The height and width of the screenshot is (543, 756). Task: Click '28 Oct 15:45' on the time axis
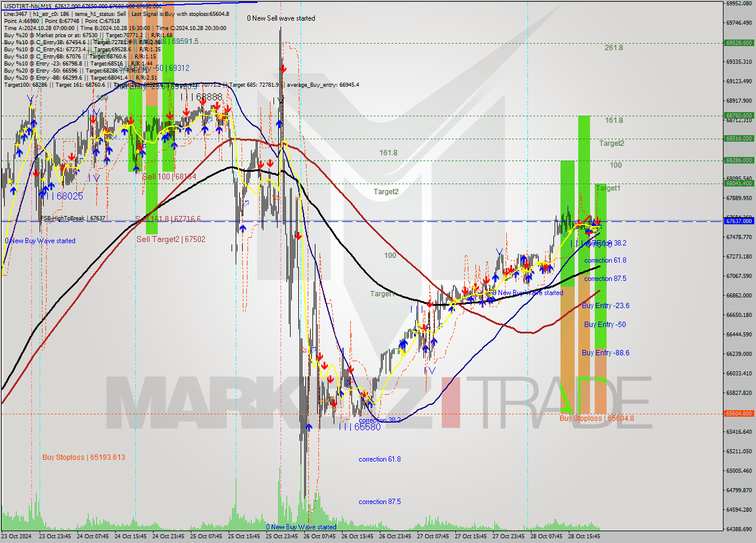(x=584, y=537)
